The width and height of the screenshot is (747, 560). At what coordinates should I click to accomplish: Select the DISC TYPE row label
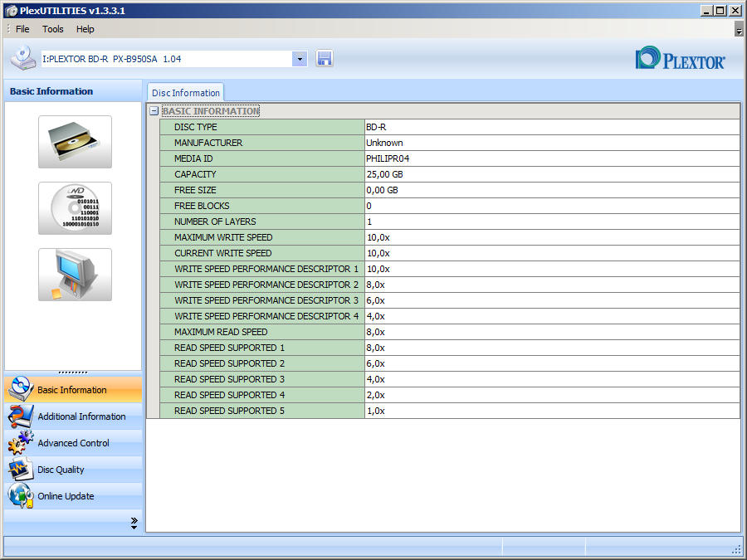click(195, 127)
